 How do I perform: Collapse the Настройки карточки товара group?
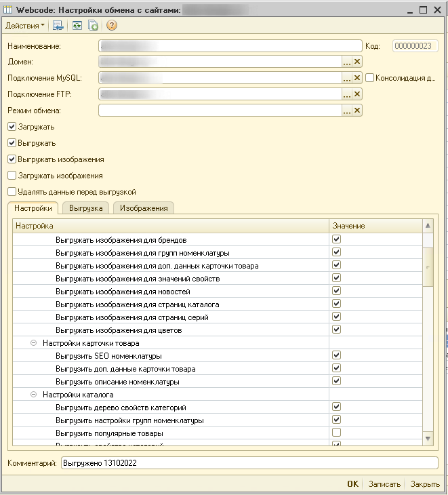33,343
